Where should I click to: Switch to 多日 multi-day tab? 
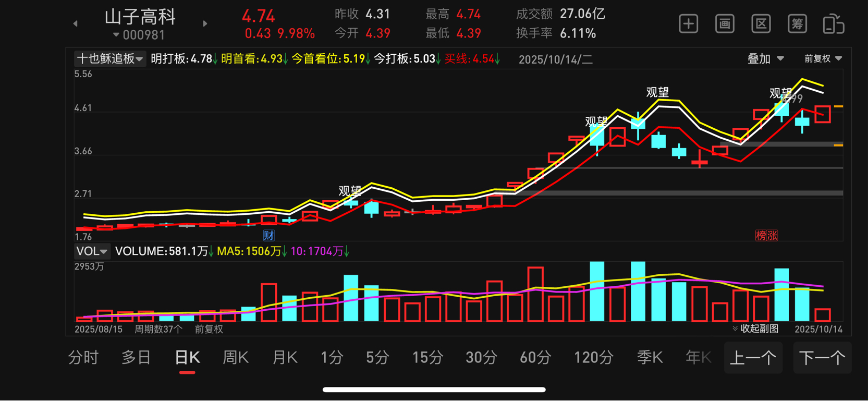click(136, 358)
